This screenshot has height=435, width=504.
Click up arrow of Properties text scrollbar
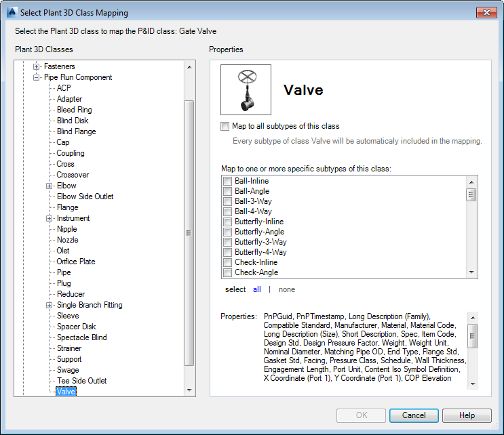pyautogui.click(x=473, y=318)
